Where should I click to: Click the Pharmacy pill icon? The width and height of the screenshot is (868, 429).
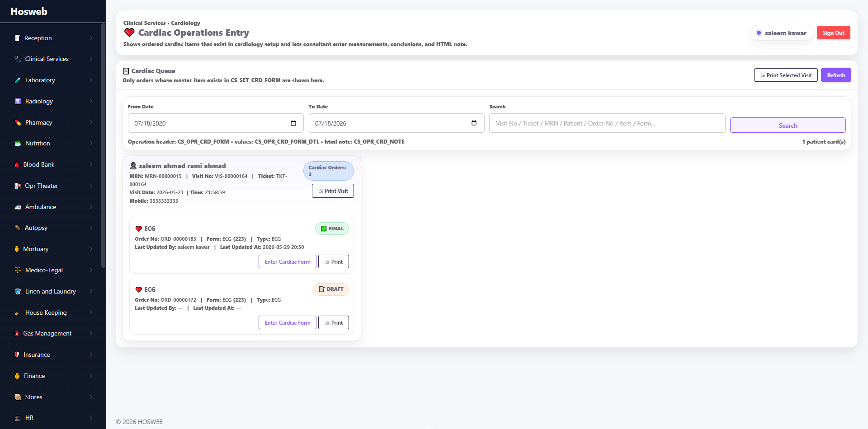click(18, 122)
